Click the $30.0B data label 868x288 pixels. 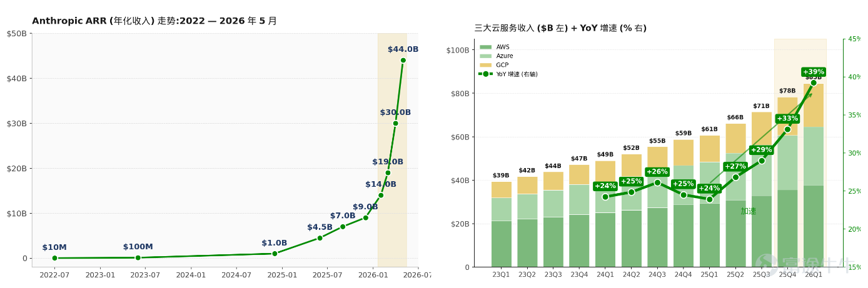click(x=395, y=112)
